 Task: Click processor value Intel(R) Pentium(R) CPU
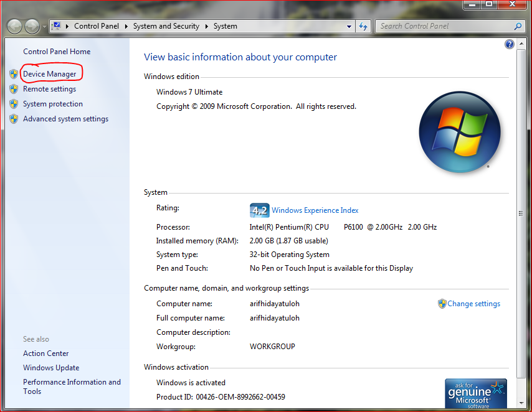point(289,227)
